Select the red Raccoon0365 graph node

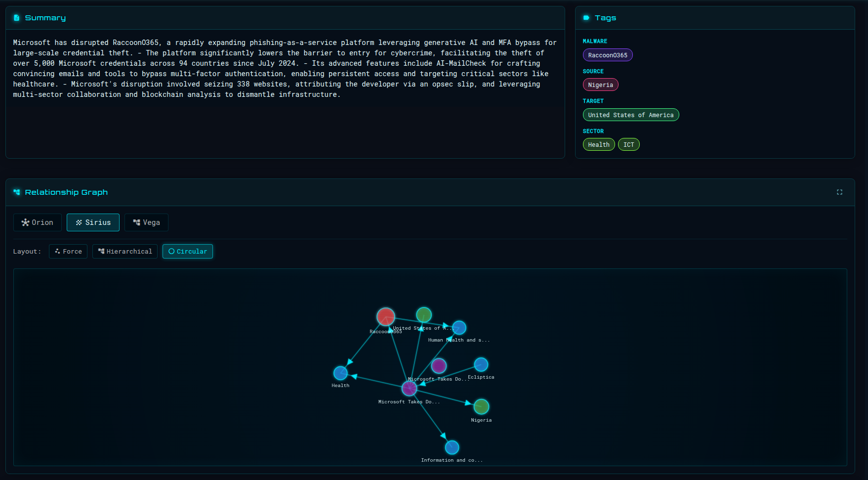386,317
